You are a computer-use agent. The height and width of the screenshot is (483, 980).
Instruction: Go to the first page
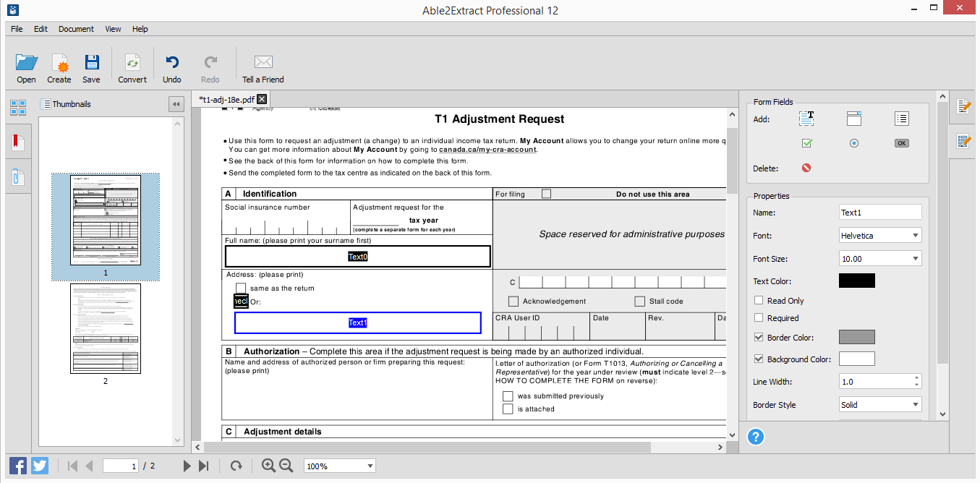[72, 466]
